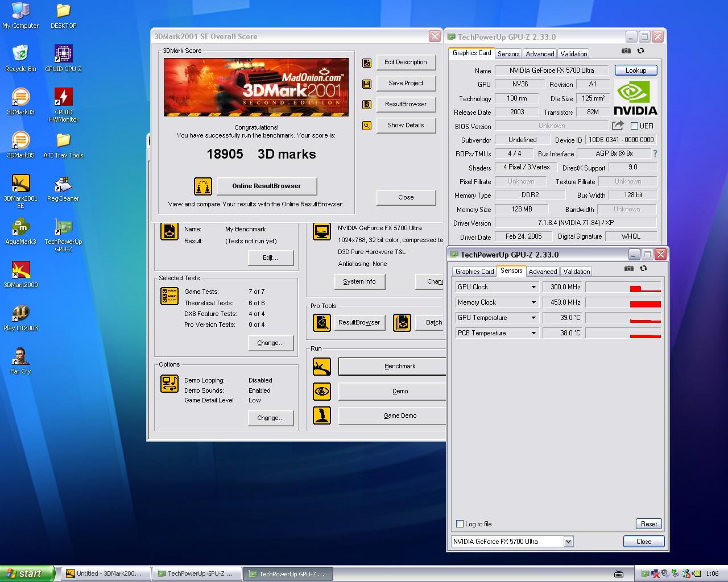Click the BIOS export share icon
The image size is (728, 582).
pos(618,126)
